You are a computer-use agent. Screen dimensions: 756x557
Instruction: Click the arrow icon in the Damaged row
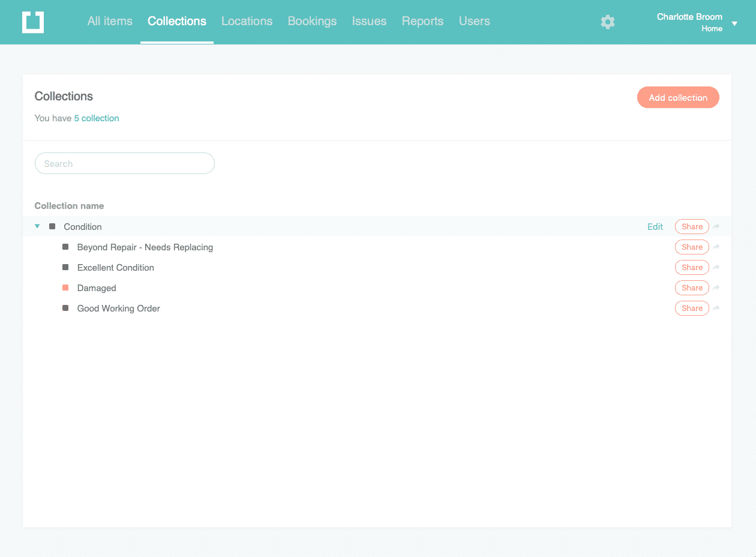pyautogui.click(x=716, y=288)
